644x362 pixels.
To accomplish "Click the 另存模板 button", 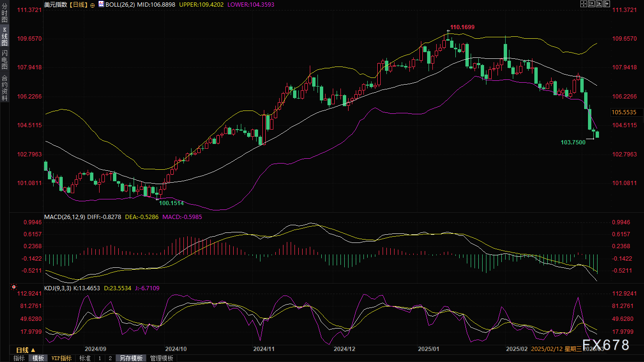I will (131, 358).
